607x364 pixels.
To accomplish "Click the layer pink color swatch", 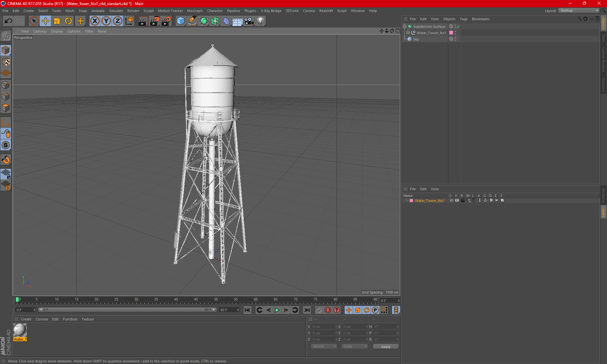I will [411, 200].
